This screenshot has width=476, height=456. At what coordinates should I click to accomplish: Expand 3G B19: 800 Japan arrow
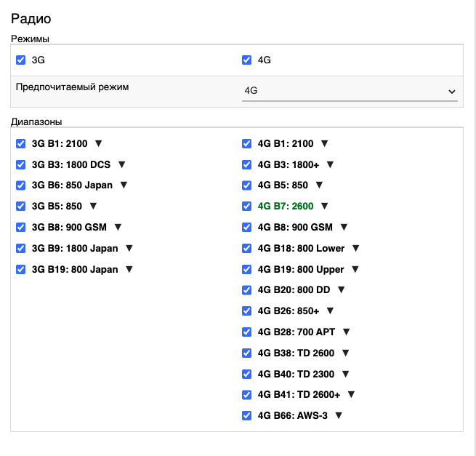129,269
